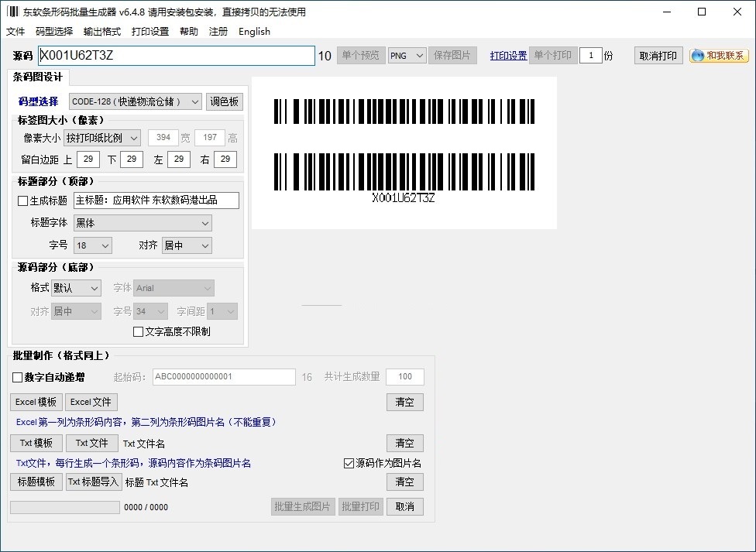Open the 调色板 color palette
The width and height of the screenshot is (756, 552).
click(225, 101)
